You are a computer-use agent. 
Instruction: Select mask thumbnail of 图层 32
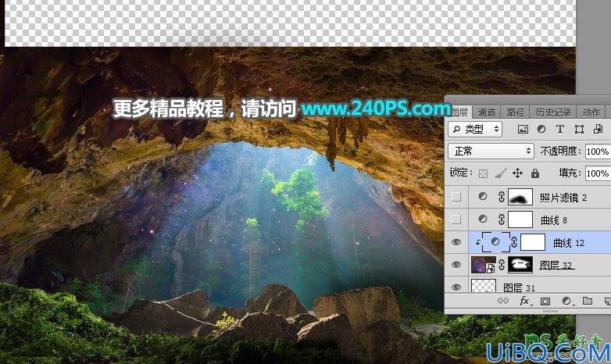pos(520,265)
